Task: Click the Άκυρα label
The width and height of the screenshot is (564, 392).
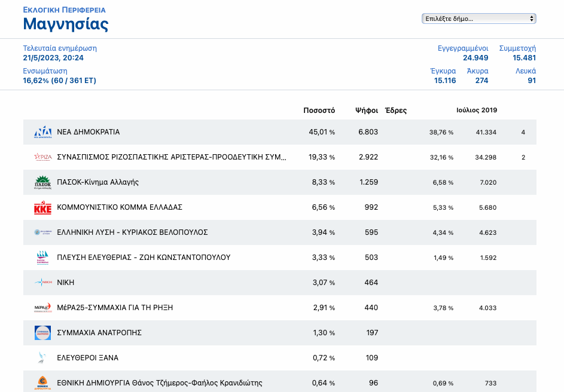Action: [x=477, y=71]
